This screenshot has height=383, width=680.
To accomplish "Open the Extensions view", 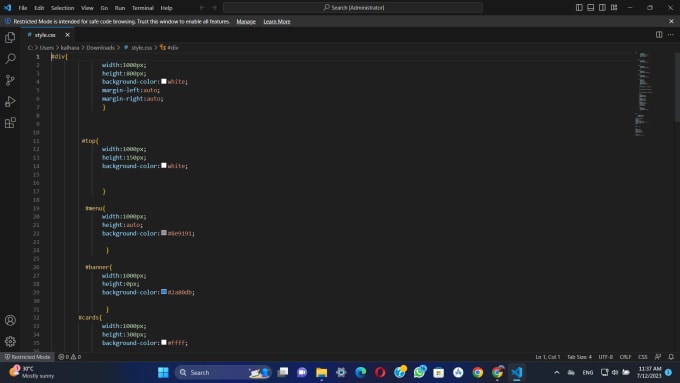I will pyautogui.click(x=10, y=123).
